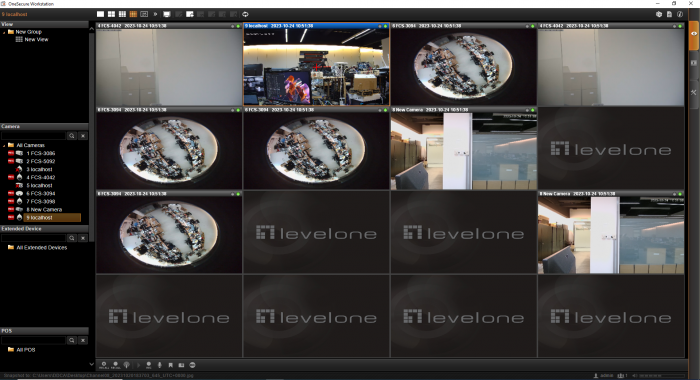The height and width of the screenshot is (380, 700).
Task: Open the tools wrench tab on right edge
Action: point(694,92)
